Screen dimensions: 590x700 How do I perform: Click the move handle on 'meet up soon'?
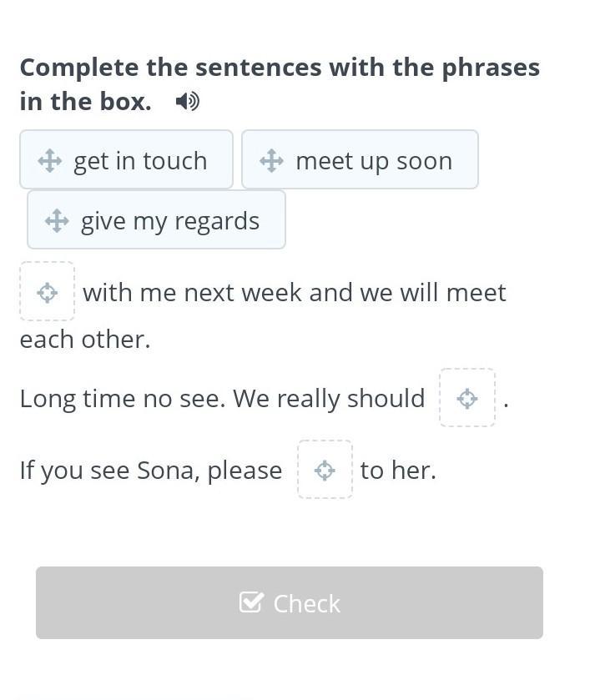271,161
